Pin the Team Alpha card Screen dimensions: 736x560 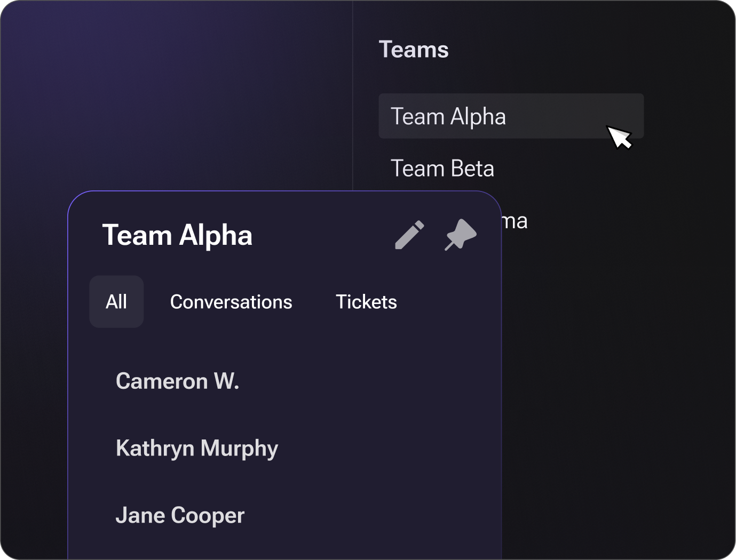460,235
